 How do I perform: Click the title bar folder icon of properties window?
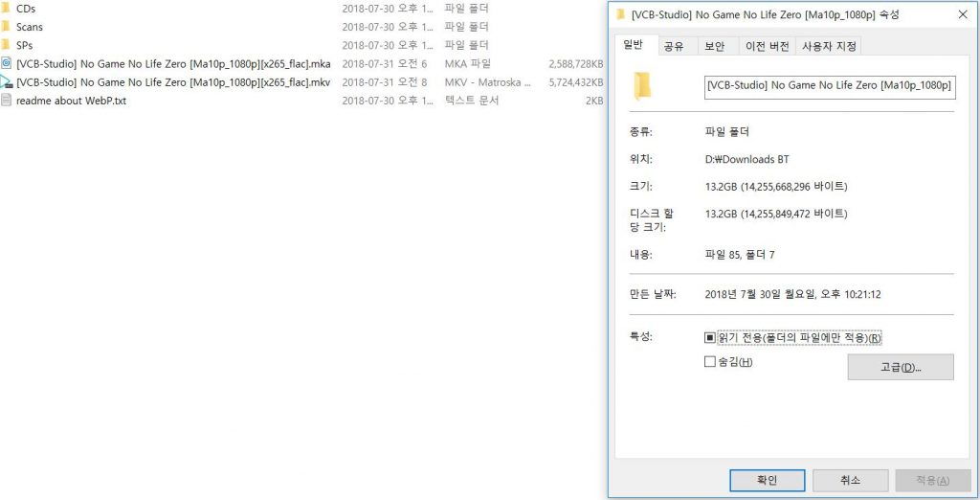click(x=620, y=14)
